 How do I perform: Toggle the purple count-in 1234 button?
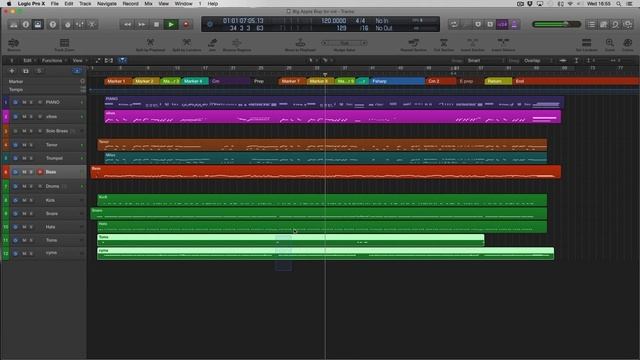[x=502, y=24]
